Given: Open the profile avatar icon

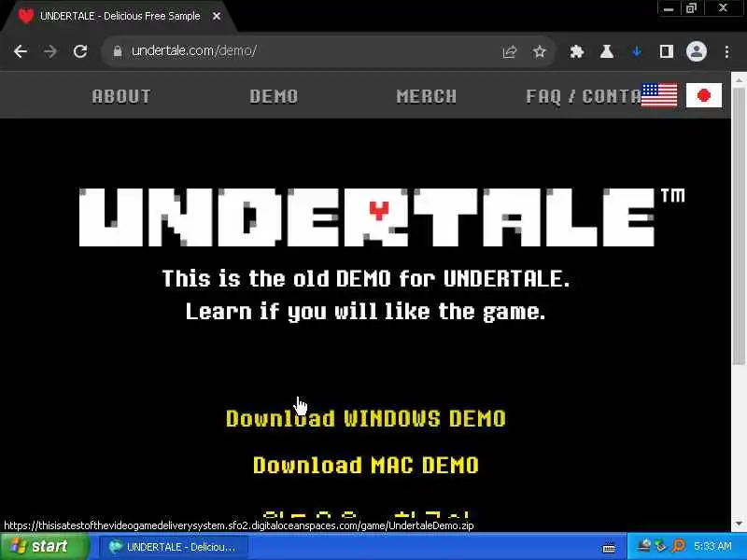Looking at the screenshot, I should (x=696, y=51).
